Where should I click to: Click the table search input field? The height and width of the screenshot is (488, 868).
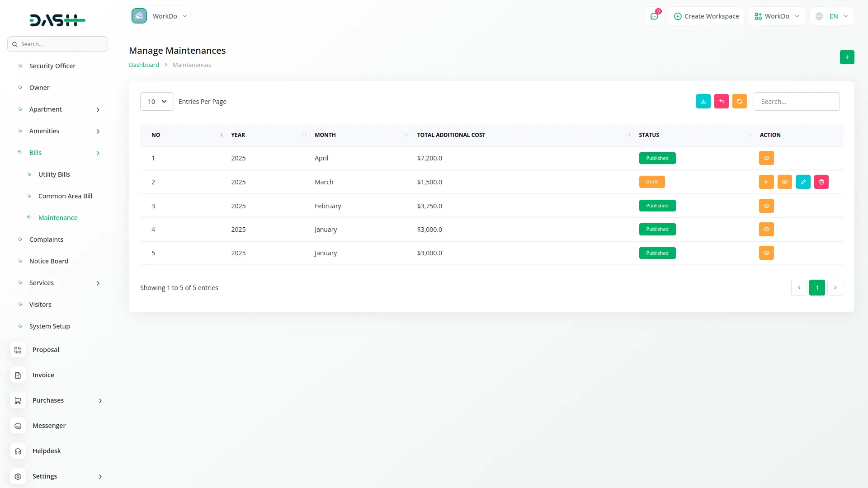pyautogui.click(x=796, y=102)
